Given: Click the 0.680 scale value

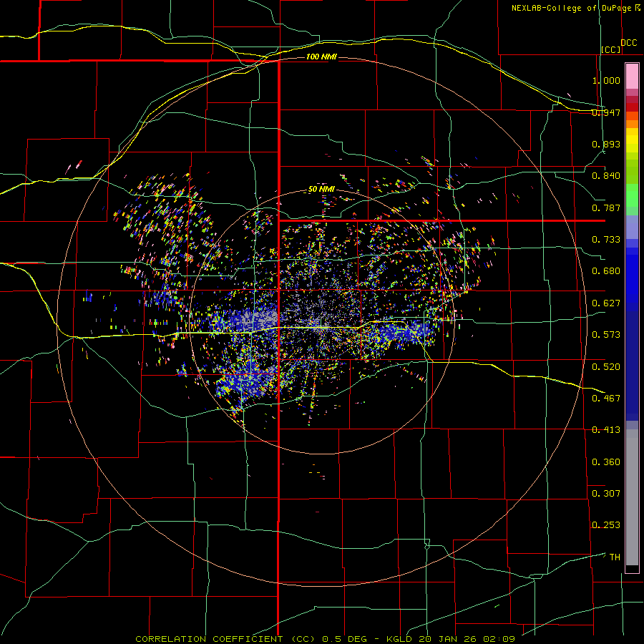Looking at the screenshot, I should click(x=606, y=271).
